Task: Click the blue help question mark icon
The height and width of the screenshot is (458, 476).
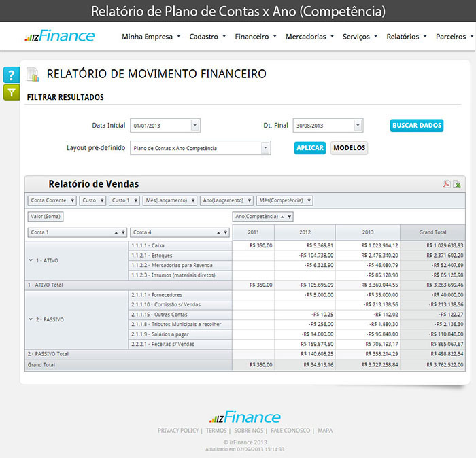Action: [12, 75]
